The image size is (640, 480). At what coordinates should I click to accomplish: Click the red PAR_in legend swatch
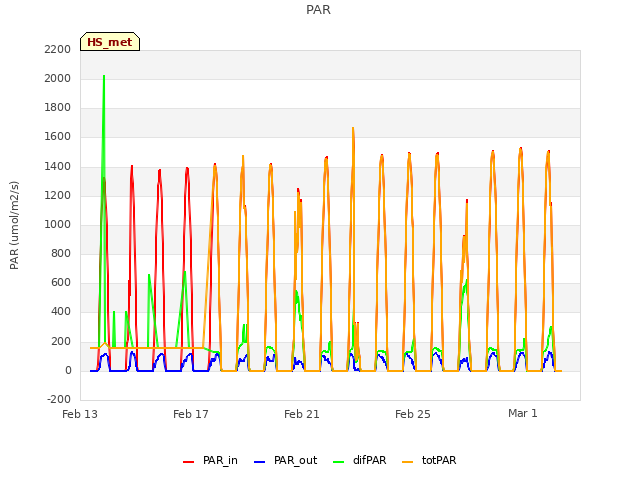pyautogui.click(x=188, y=462)
